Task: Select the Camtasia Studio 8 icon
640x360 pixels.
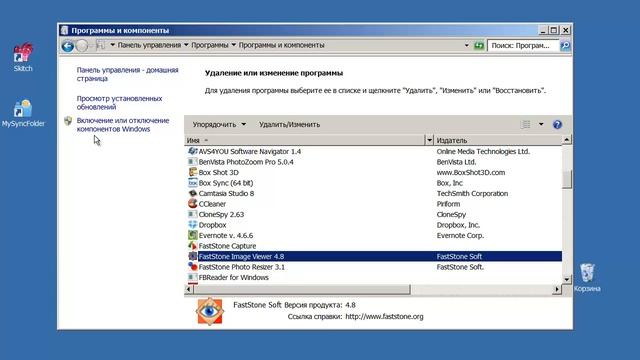Action: (x=193, y=193)
